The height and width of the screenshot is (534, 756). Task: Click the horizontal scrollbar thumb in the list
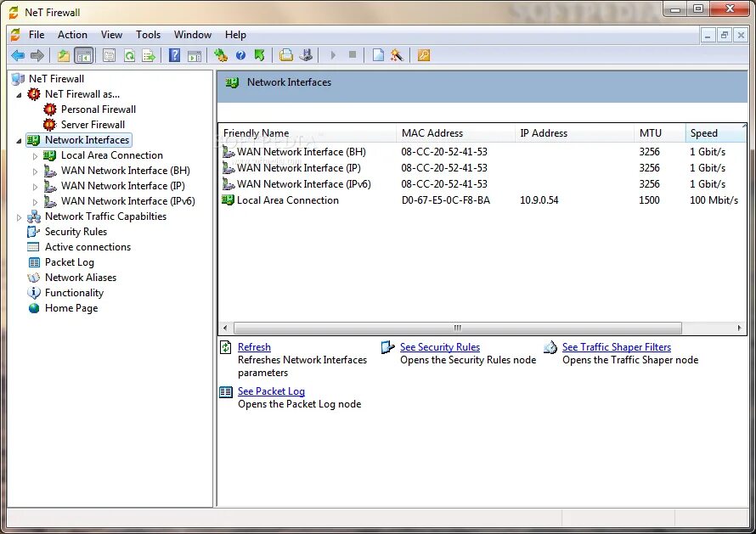pyautogui.click(x=458, y=329)
